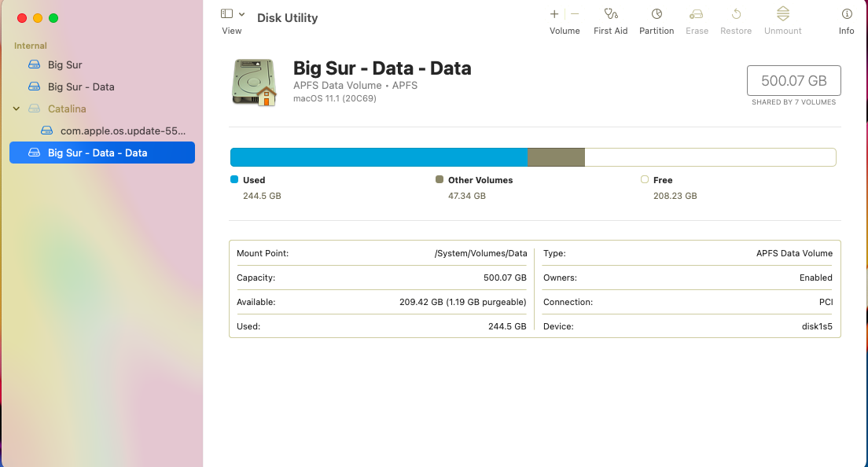Click the Partition toolbar label
The image size is (868, 467).
tap(657, 31)
